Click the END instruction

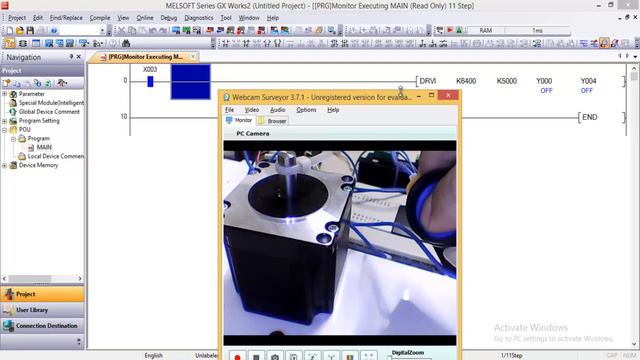589,117
